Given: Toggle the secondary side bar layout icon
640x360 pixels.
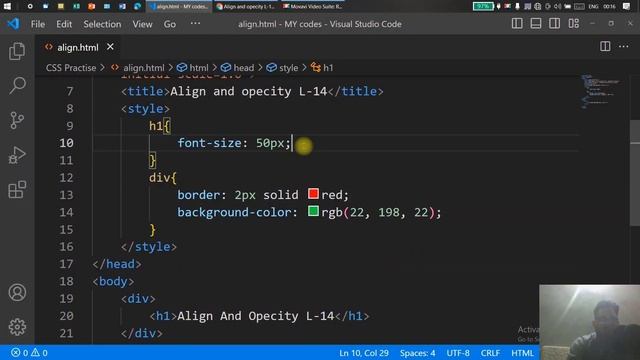Looking at the screenshot, I should pyautogui.click(x=555, y=24).
